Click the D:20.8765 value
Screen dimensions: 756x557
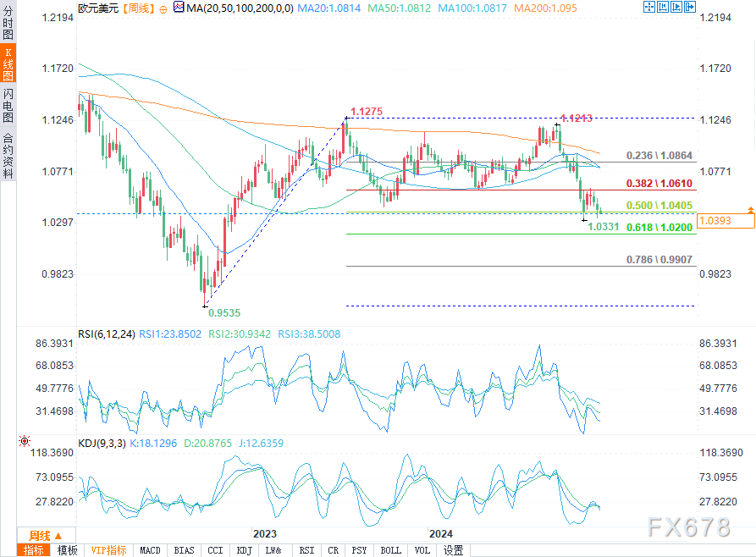pos(207,444)
